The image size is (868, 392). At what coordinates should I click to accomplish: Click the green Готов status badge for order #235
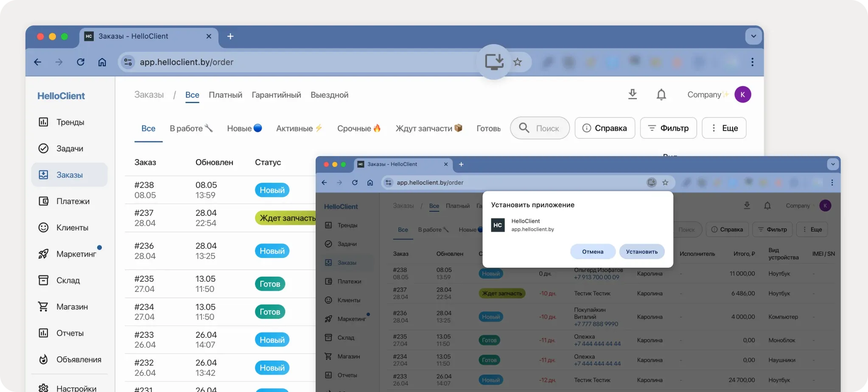pos(270,284)
